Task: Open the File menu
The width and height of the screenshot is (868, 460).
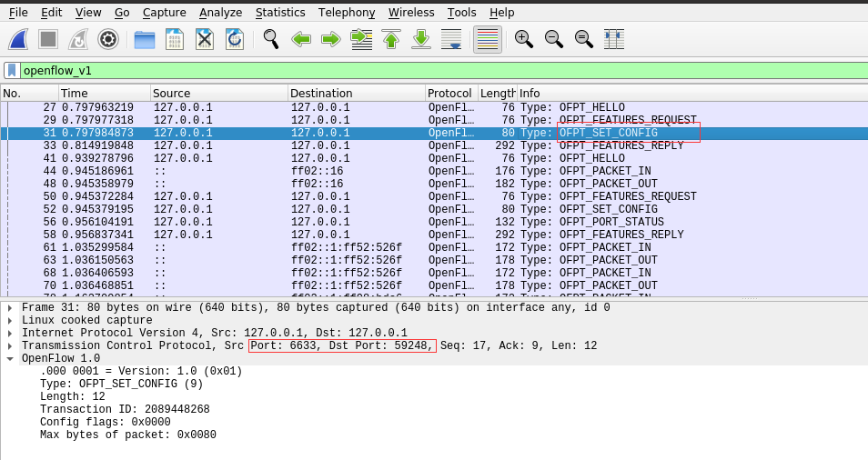Action: (x=18, y=12)
